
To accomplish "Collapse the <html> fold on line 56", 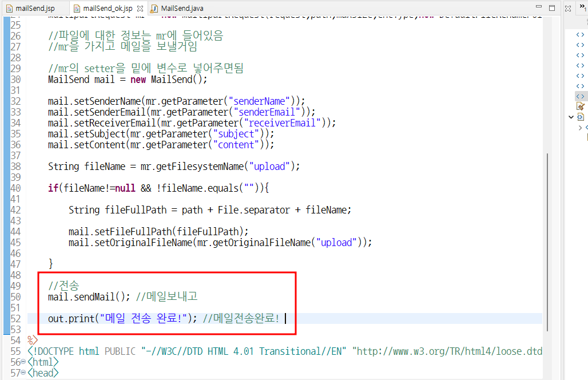I will click(x=23, y=362).
